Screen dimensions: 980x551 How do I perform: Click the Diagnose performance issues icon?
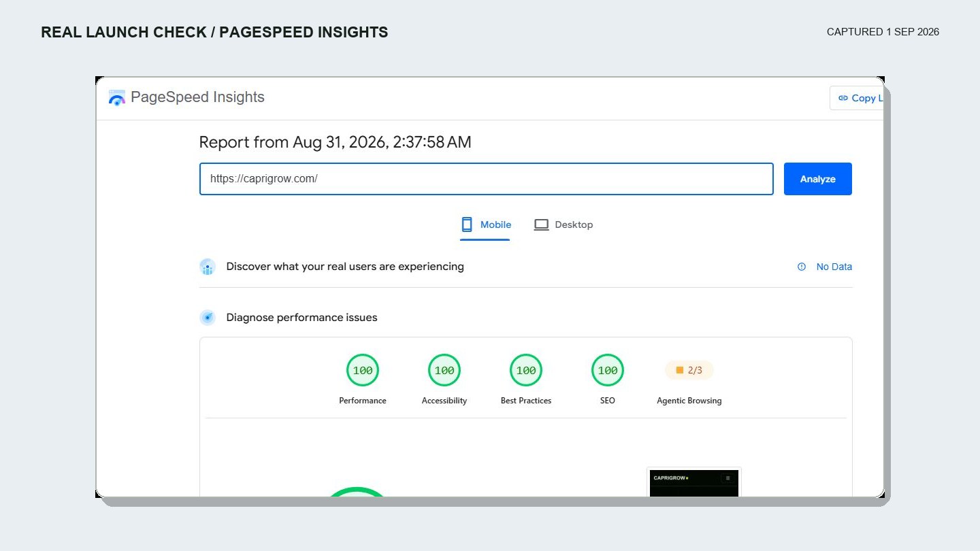[208, 318]
